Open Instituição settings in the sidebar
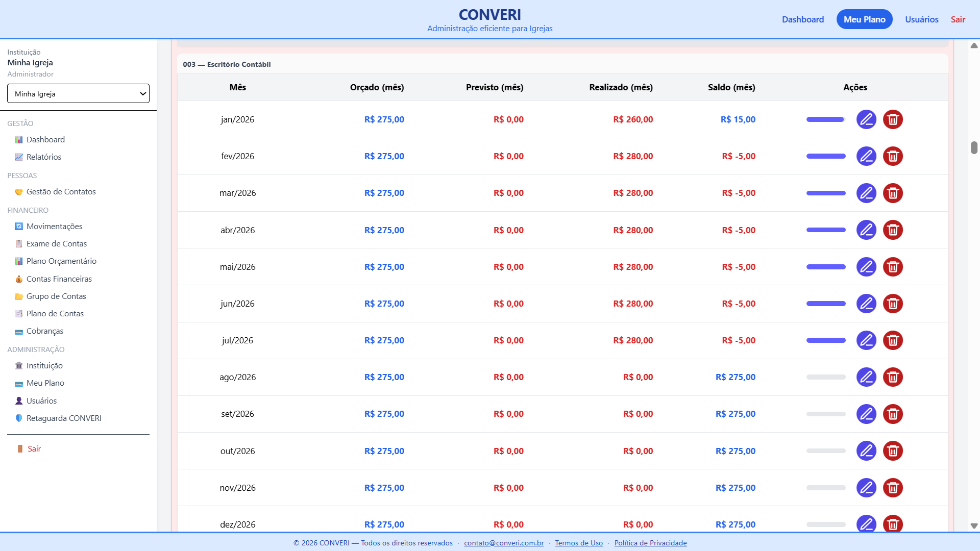This screenshot has height=551, width=980. 44,365
